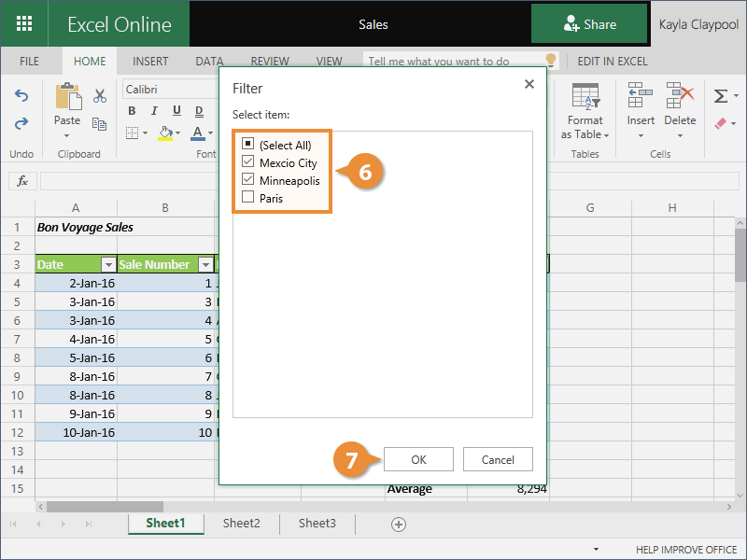Open the INSERT ribbon tab
747x560 pixels.
[x=150, y=62]
